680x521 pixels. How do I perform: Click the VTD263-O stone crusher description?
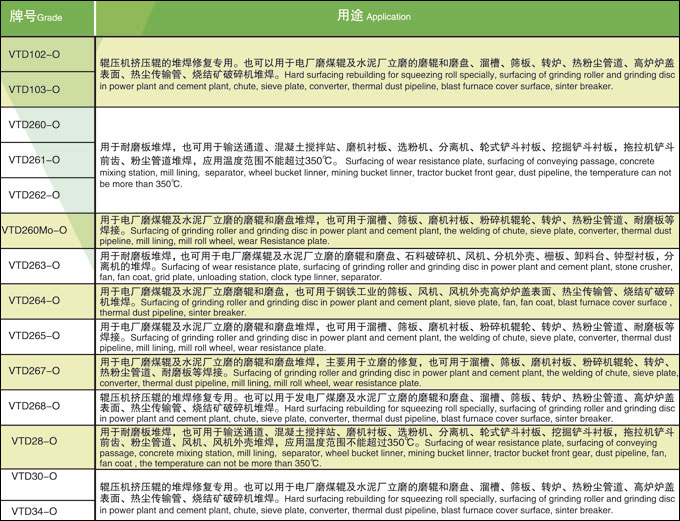[387, 266]
